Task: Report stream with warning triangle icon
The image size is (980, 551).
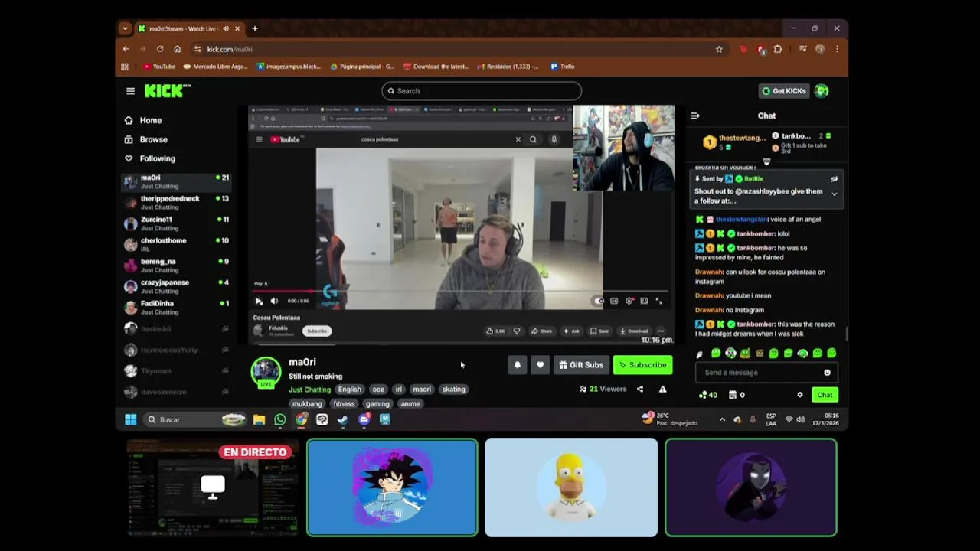Action: click(x=663, y=390)
